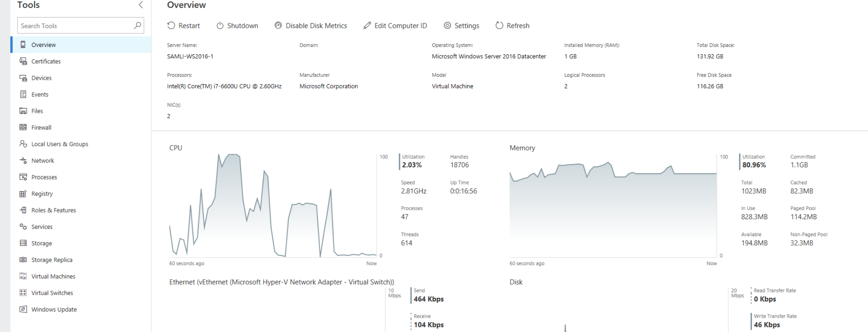Go to Virtual Machines label in list

(53, 276)
